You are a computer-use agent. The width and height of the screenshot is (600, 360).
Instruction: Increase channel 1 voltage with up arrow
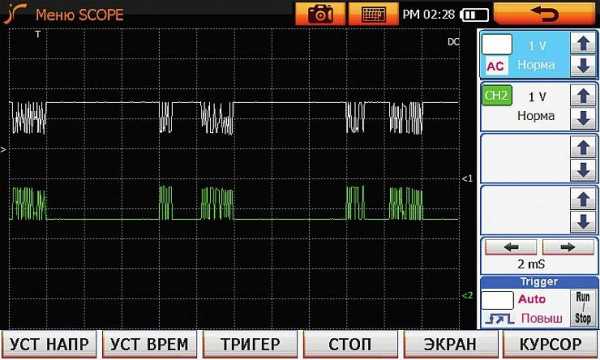point(583,43)
